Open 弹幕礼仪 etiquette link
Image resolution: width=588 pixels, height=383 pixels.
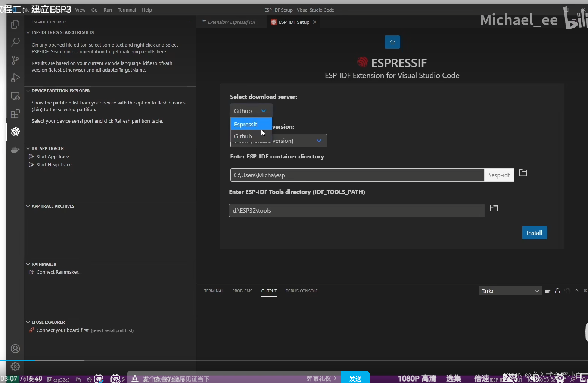[x=321, y=379]
